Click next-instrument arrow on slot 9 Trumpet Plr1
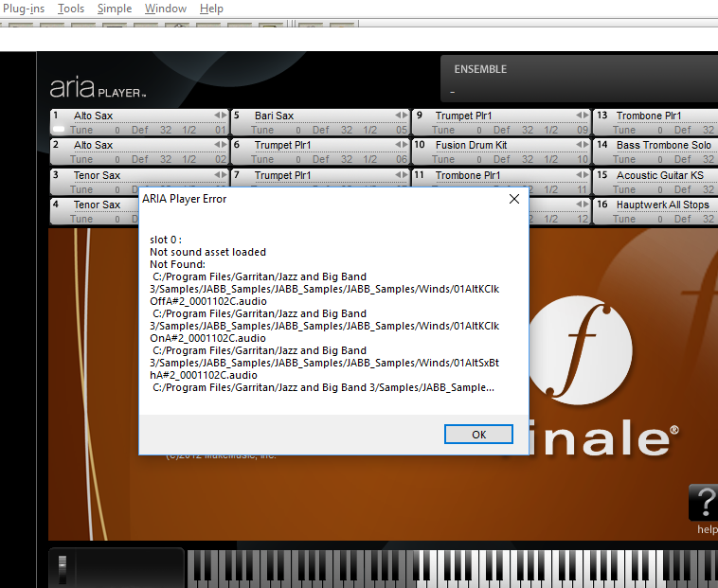718x588 pixels. [586, 116]
